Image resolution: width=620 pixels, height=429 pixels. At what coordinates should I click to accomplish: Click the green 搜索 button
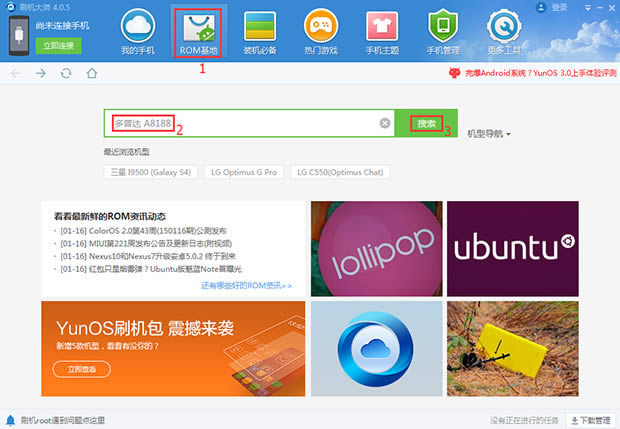(x=427, y=123)
